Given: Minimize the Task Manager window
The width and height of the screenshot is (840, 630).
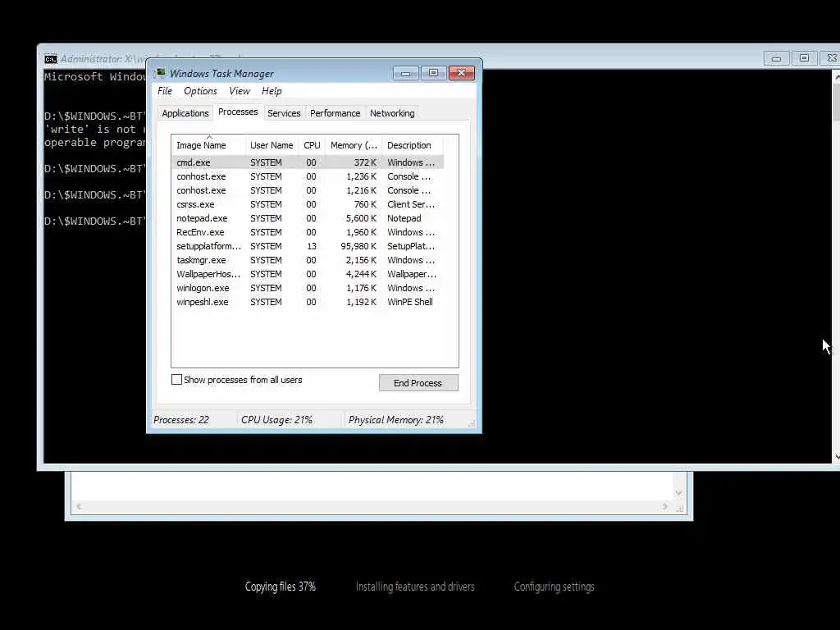Looking at the screenshot, I should [406, 73].
